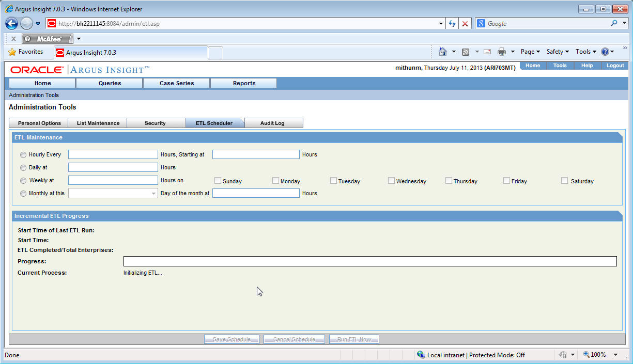Open the IE Tools menu
Screen dimensions: 633x364
[x=586, y=52]
